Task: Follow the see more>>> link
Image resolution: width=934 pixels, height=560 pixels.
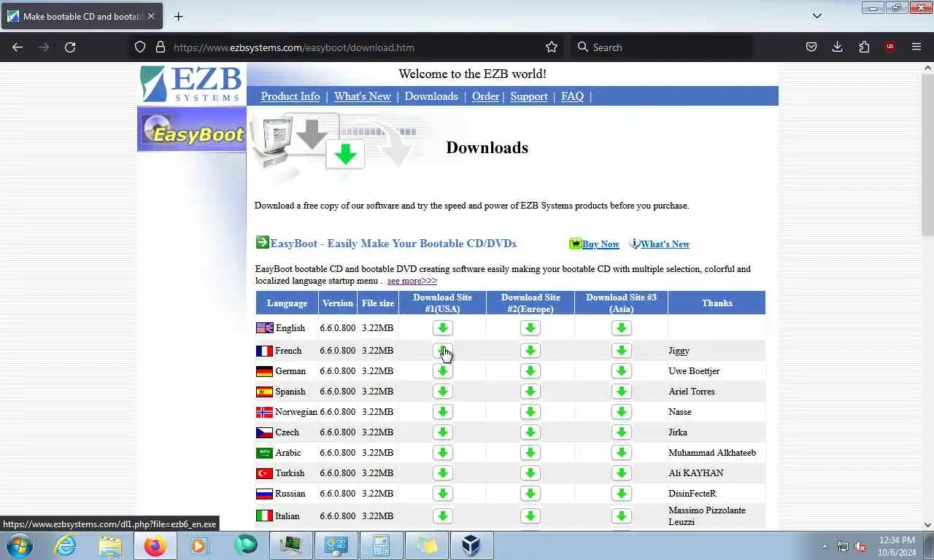Action: 412,281
